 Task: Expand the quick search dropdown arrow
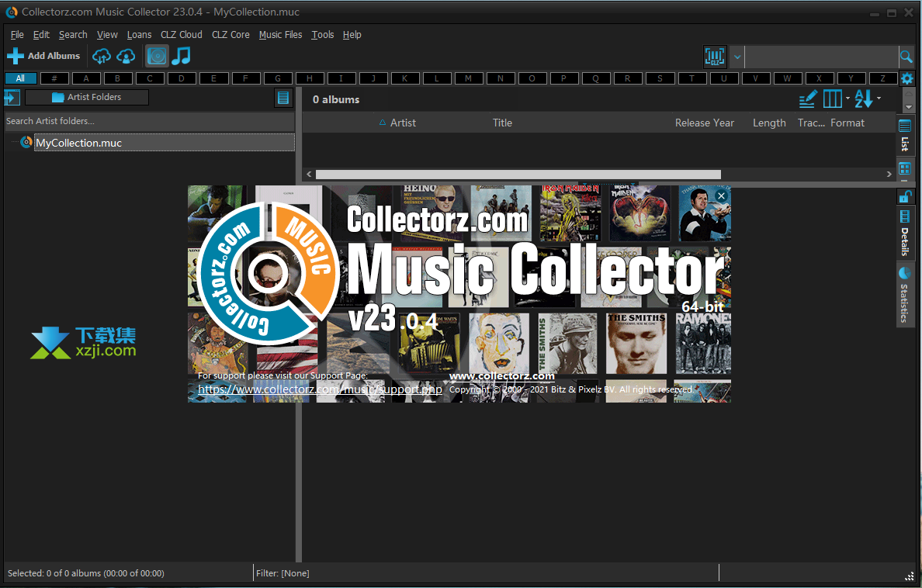(737, 57)
